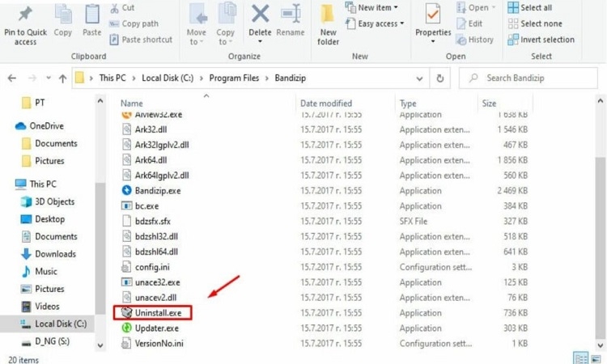The height and width of the screenshot is (364, 607).
Task: Sort by the Name column header
Action: click(x=132, y=104)
